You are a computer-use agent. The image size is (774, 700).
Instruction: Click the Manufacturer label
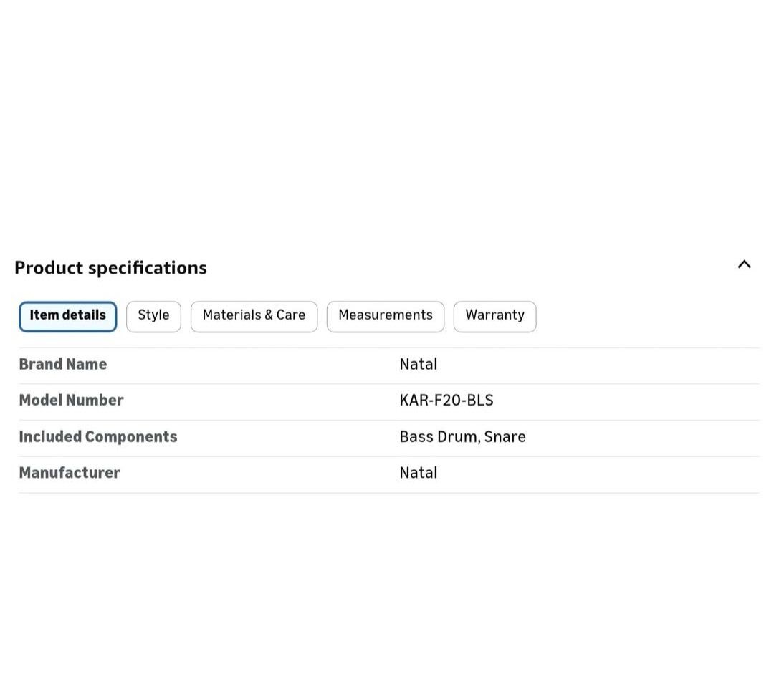70,473
